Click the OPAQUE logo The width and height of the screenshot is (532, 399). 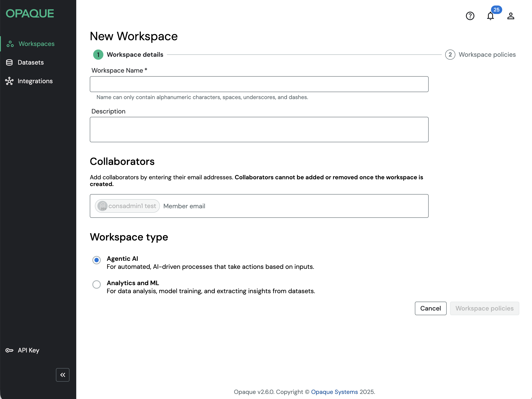30,14
